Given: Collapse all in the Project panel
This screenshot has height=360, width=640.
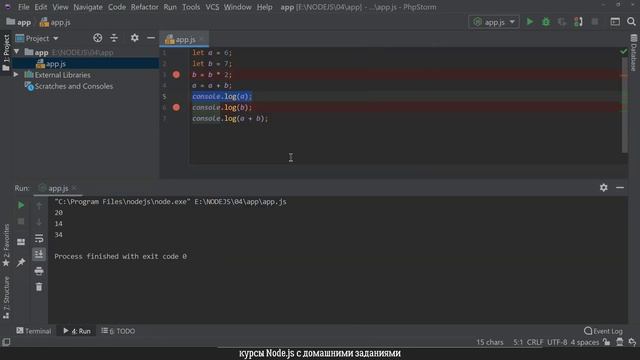Looking at the screenshot, I should coord(114,38).
